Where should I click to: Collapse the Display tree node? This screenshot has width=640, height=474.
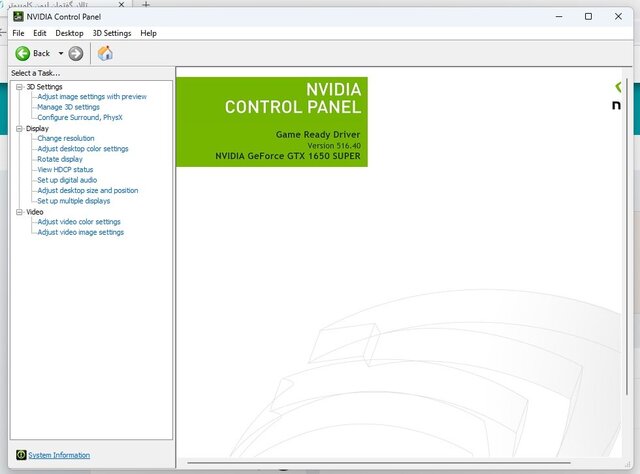[19, 128]
